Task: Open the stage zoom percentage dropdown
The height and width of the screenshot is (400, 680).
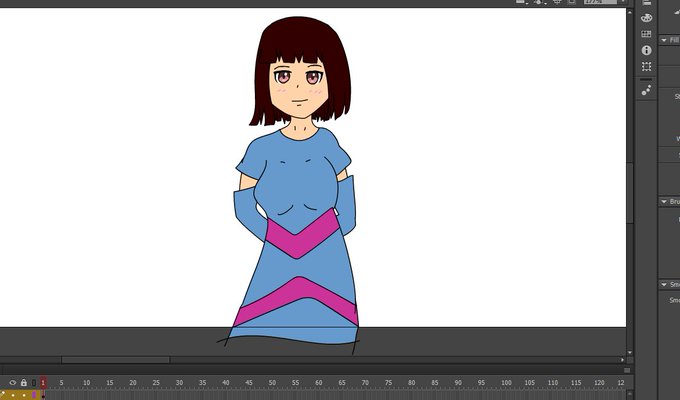Action: (x=623, y=2)
